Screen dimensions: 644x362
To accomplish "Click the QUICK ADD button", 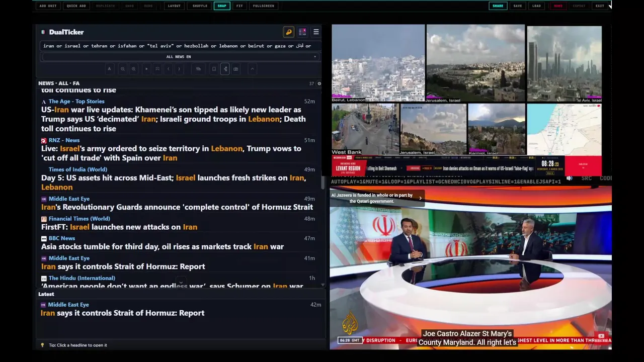I will (x=76, y=6).
